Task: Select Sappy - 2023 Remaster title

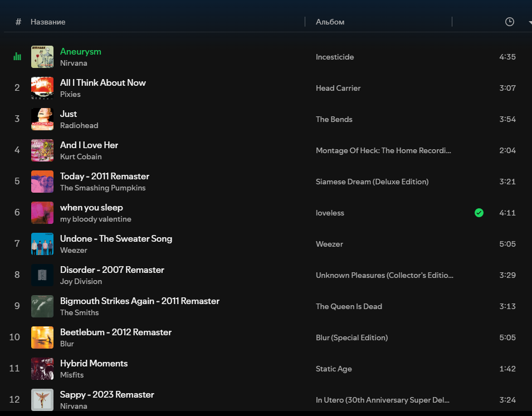Action: (x=107, y=395)
